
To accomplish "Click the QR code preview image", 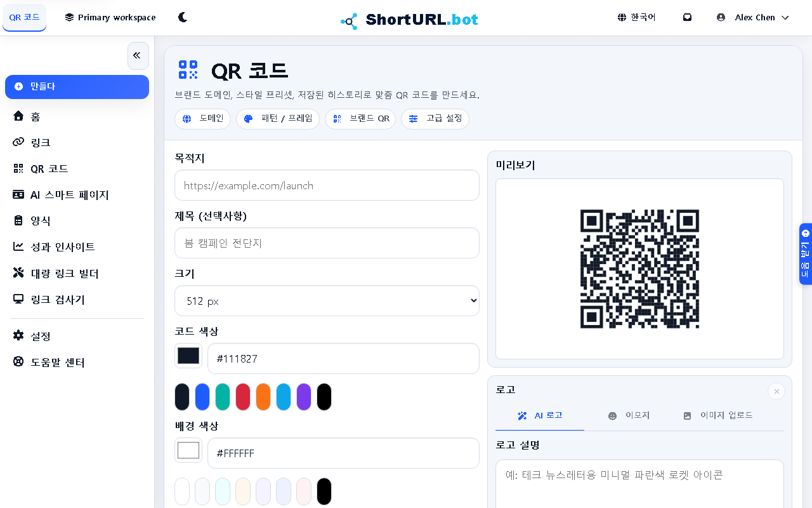I will tap(639, 269).
